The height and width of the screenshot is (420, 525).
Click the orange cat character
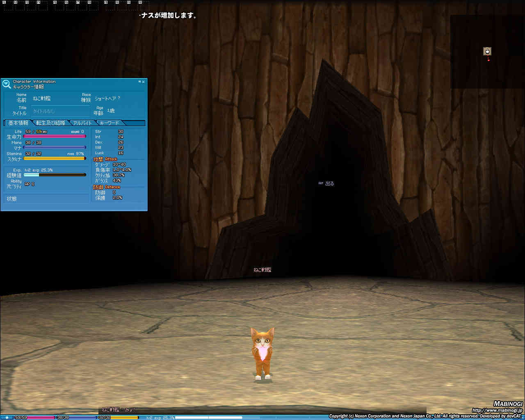pyautogui.click(x=262, y=353)
